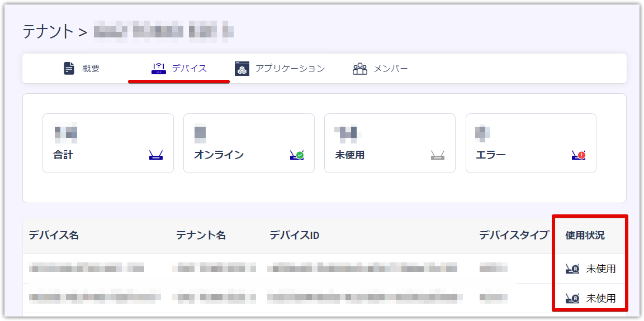Click the green-check router icon in オンライン card
644x321 pixels.
(x=296, y=155)
